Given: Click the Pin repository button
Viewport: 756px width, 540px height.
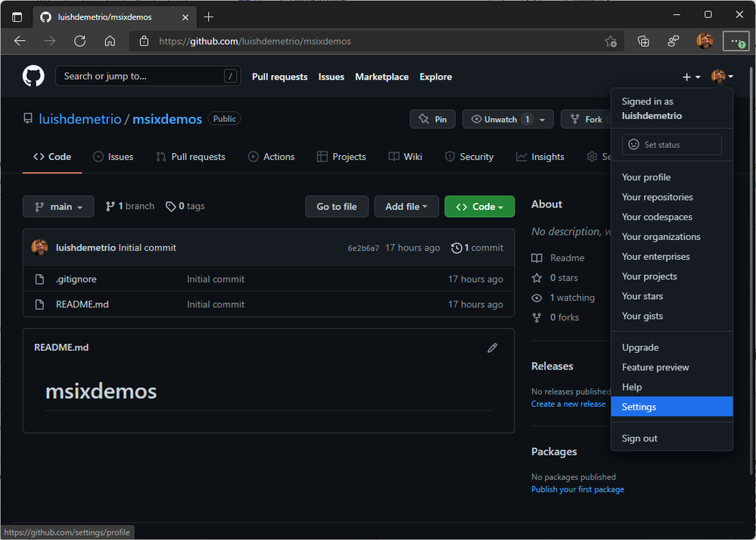Looking at the screenshot, I should [x=432, y=119].
